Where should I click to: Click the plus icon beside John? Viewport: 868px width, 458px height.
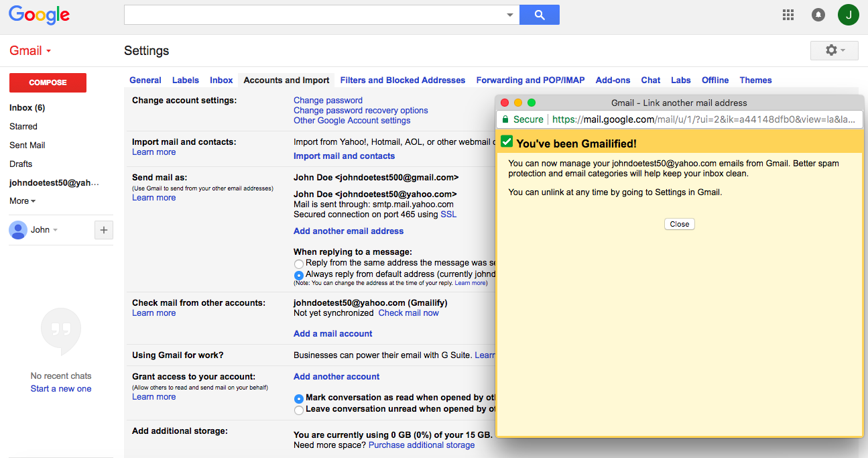click(103, 230)
